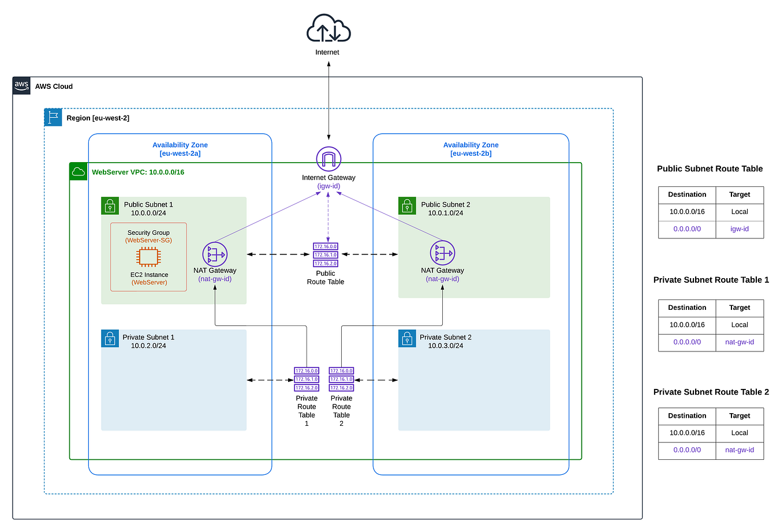Click the Public Subnet 1 lock icon

coord(110,205)
